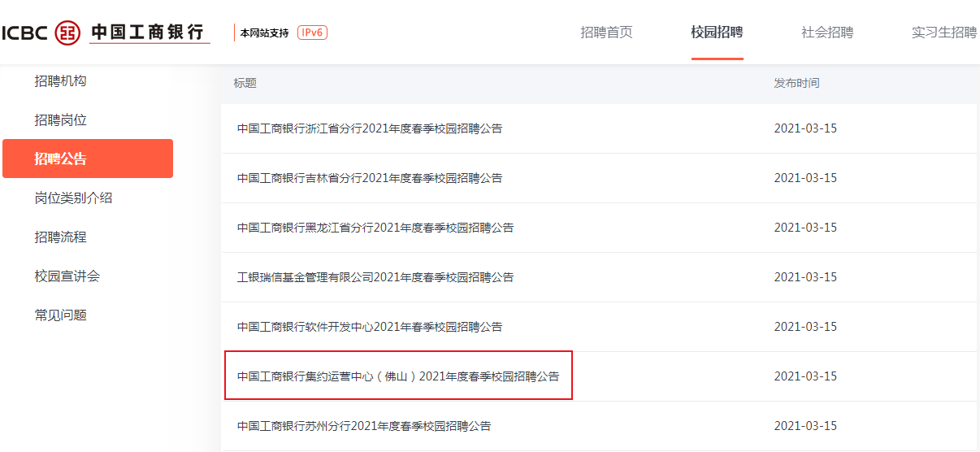Select the 校园招聘 tab

point(717,33)
